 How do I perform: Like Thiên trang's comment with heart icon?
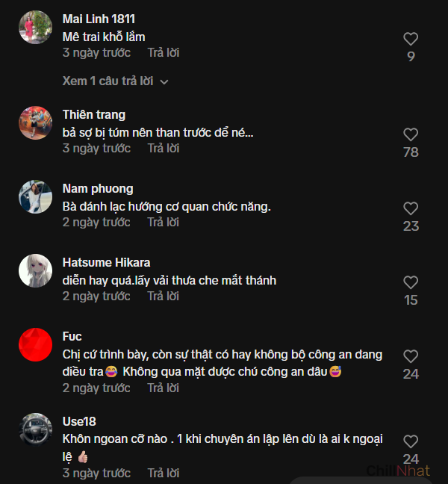click(x=411, y=134)
